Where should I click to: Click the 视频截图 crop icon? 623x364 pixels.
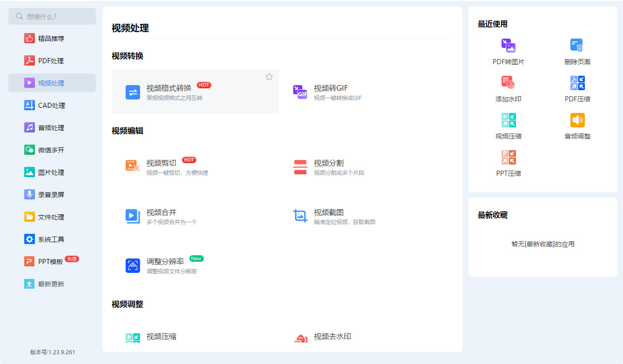pos(300,216)
